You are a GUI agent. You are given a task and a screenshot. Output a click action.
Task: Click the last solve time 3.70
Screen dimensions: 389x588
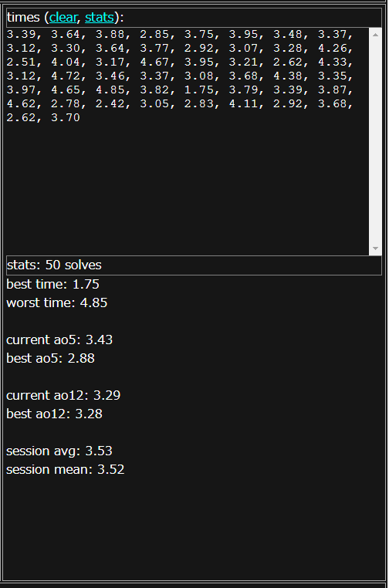click(66, 117)
